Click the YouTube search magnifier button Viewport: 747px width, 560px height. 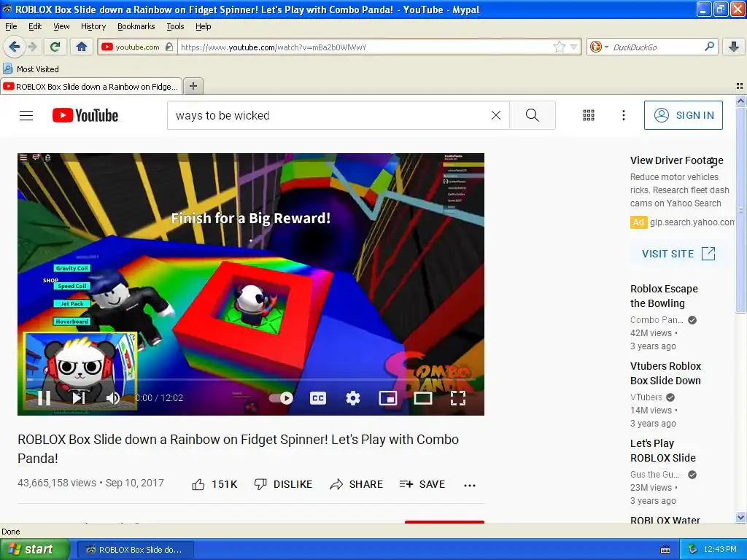tap(532, 115)
